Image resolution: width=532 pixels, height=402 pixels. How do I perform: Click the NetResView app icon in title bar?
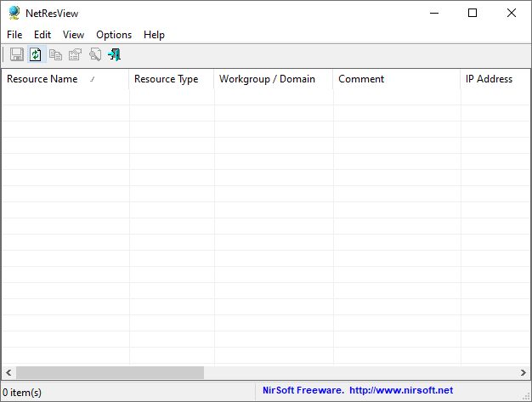coord(14,13)
